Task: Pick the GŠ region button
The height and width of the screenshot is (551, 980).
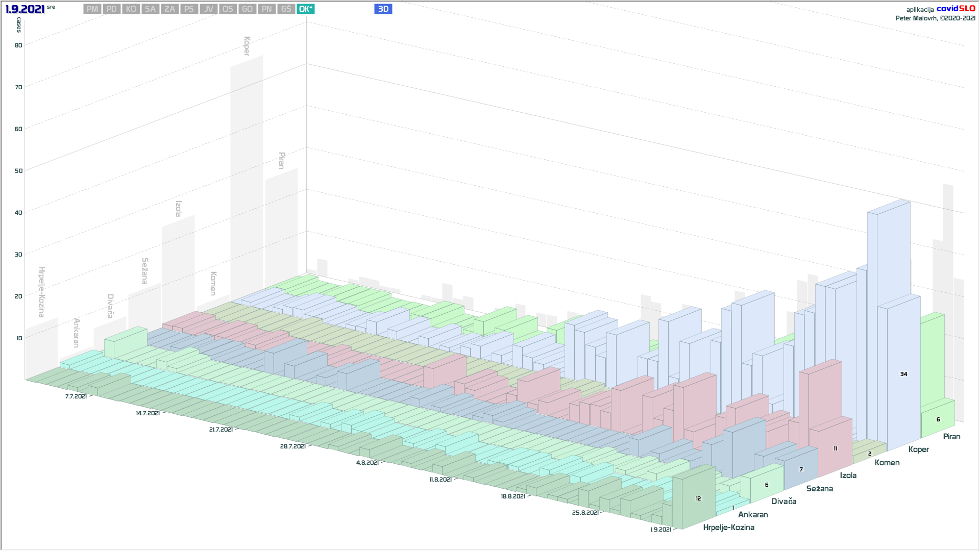Action: pyautogui.click(x=286, y=9)
